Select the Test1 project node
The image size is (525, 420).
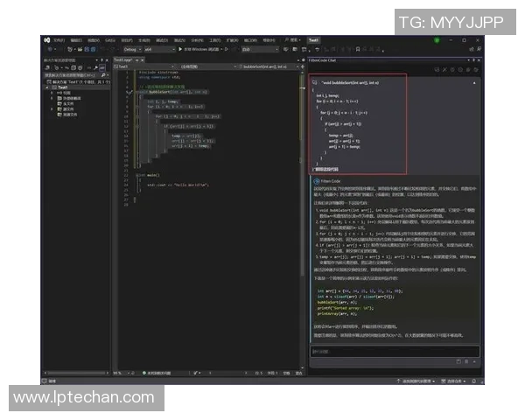pyautogui.click(x=62, y=87)
